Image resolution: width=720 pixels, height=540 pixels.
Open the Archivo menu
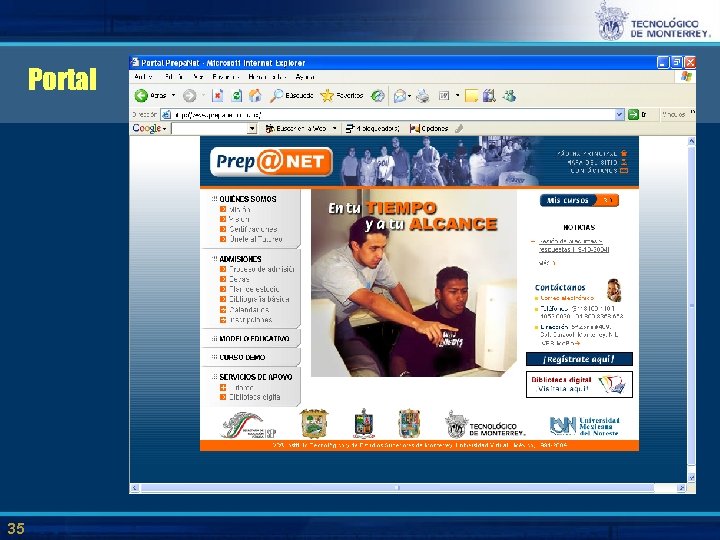point(143,77)
